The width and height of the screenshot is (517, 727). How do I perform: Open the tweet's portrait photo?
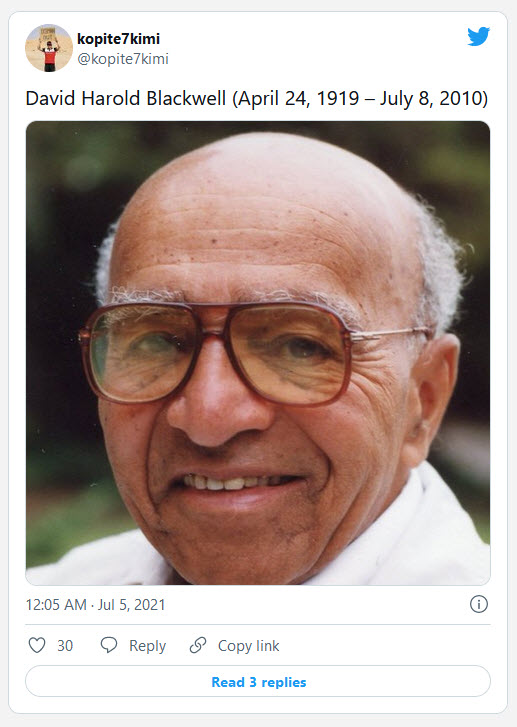click(x=258, y=353)
